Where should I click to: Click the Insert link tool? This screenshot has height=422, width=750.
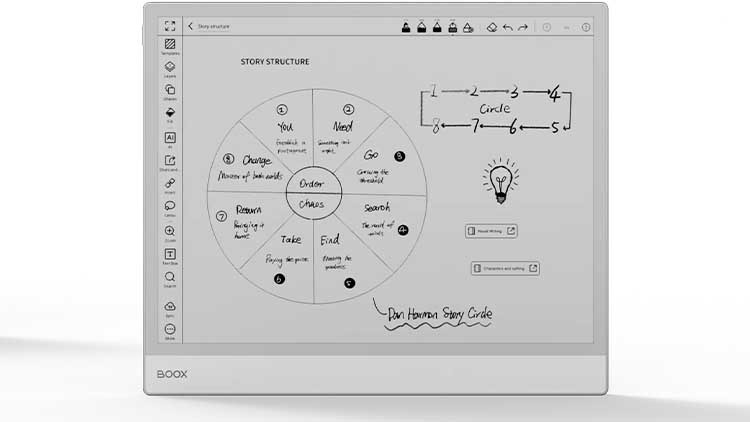coord(170,185)
